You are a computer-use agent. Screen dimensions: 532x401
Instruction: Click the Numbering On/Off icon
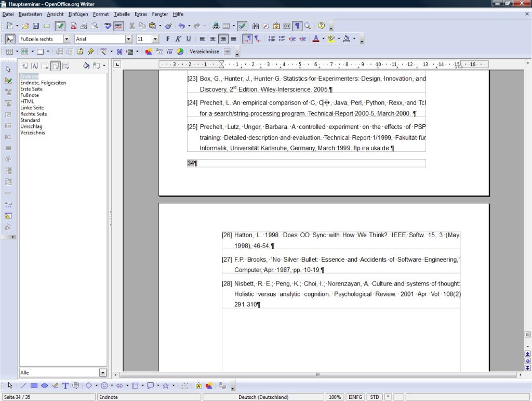click(271, 38)
